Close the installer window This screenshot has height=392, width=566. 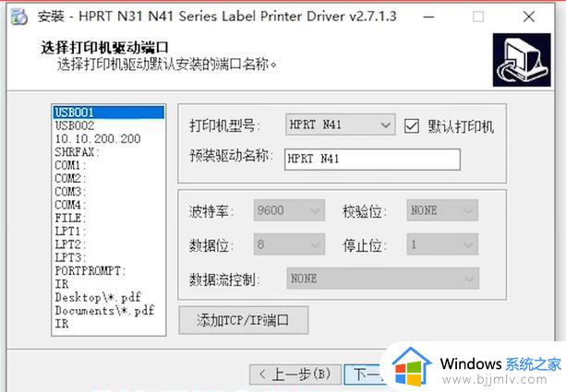pos(529,17)
